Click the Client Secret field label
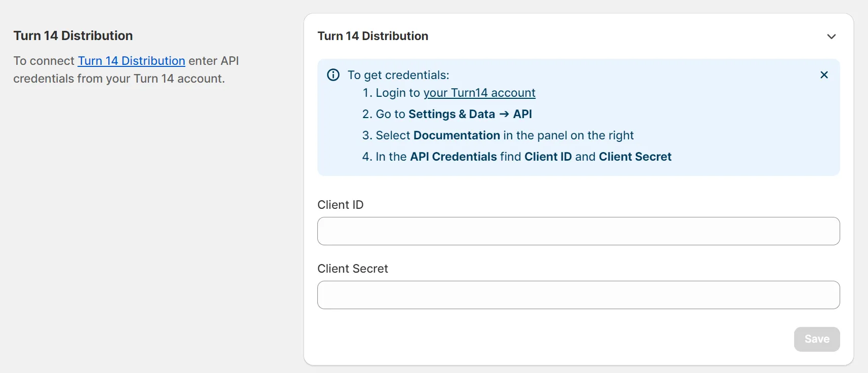The image size is (868, 373). point(352,269)
